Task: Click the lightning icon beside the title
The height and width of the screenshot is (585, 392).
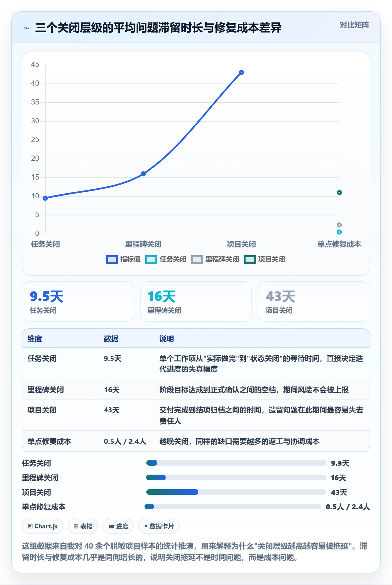Action: pos(27,28)
